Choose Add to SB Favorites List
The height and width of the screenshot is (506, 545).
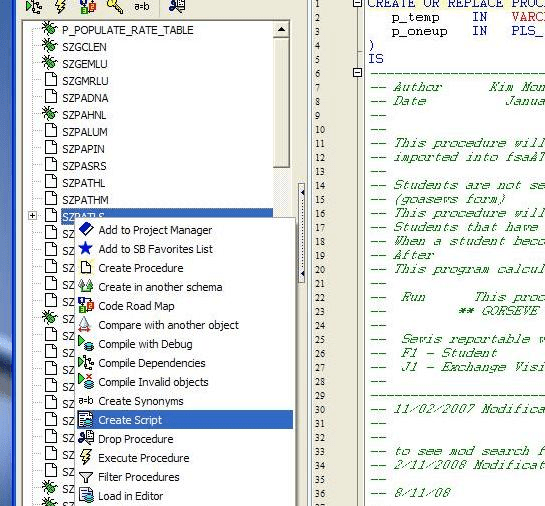point(185,249)
